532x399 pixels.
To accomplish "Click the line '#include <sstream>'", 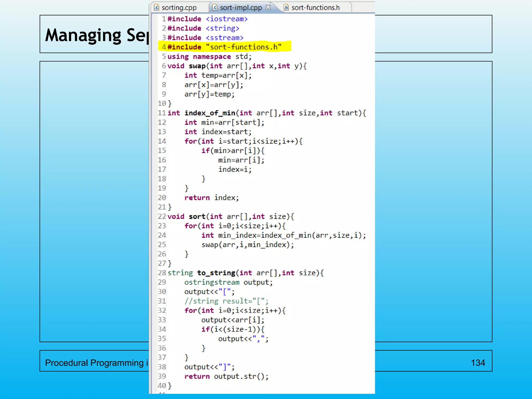I will (x=205, y=38).
